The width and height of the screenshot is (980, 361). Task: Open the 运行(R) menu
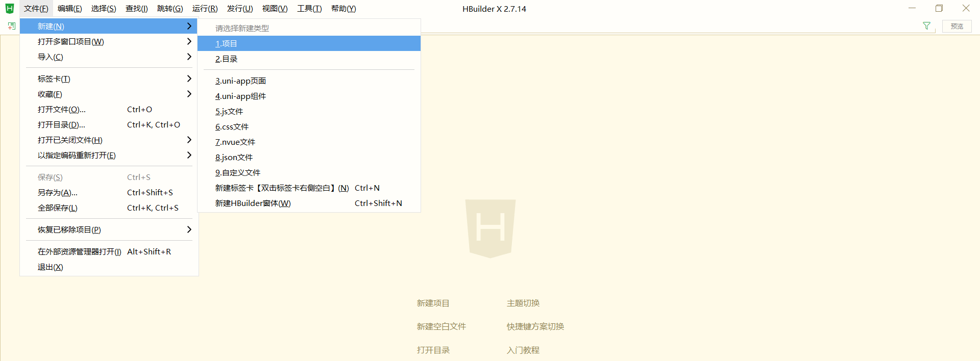[x=205, y=9]
